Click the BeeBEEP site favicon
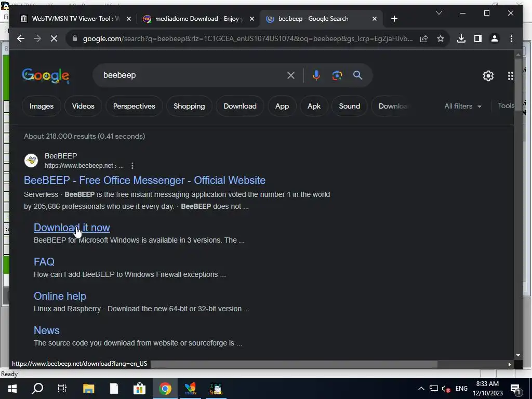 31,160
